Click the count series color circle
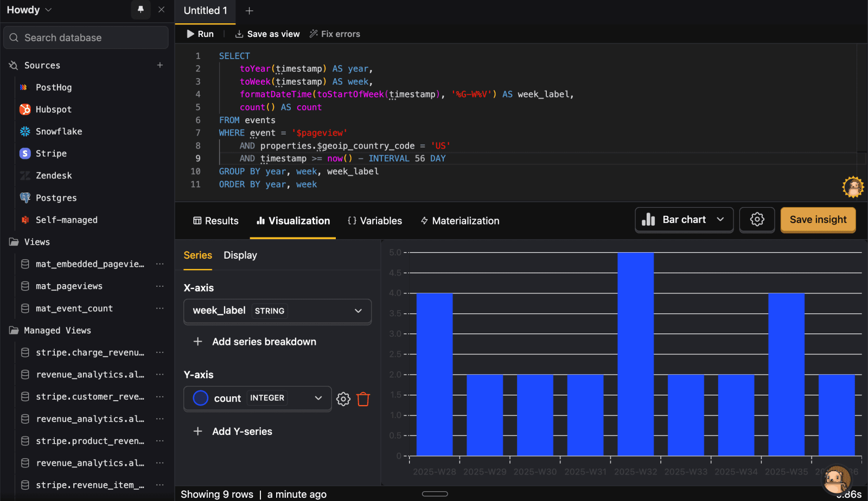The image size is (868, 501). (x=201, y=398)
